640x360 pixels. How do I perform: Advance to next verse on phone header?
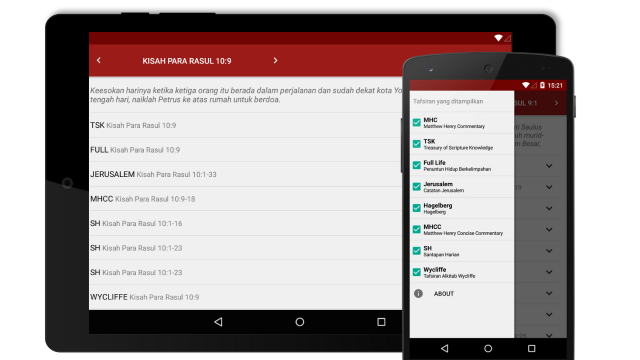point(556,103)
